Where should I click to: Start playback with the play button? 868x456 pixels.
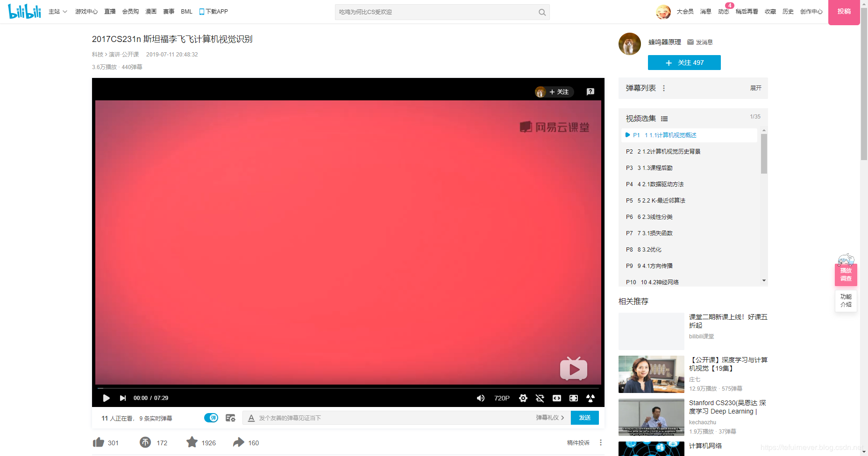(106, 398)
